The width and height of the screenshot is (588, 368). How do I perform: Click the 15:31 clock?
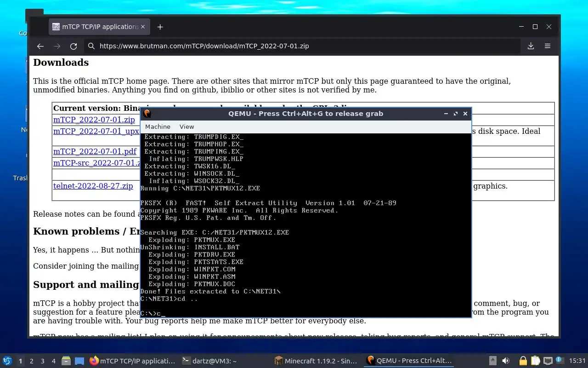click(577, 361)
